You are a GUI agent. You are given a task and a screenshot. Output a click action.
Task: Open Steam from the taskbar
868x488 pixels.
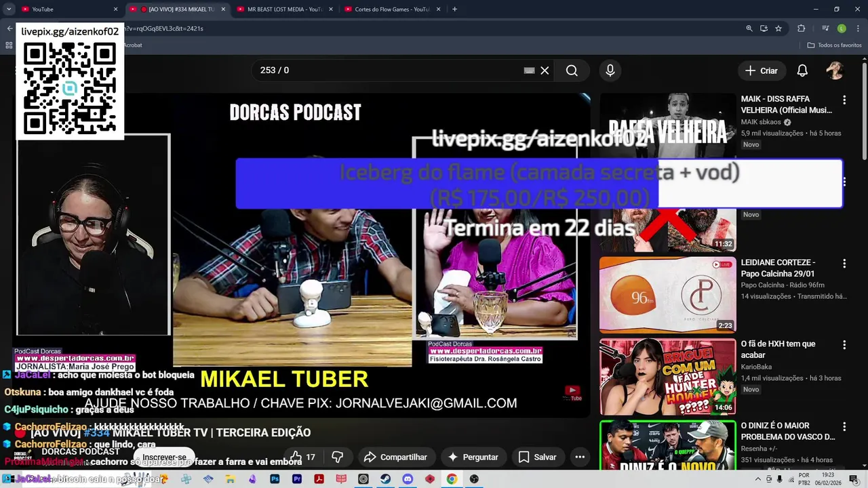[x=385, y=479]
